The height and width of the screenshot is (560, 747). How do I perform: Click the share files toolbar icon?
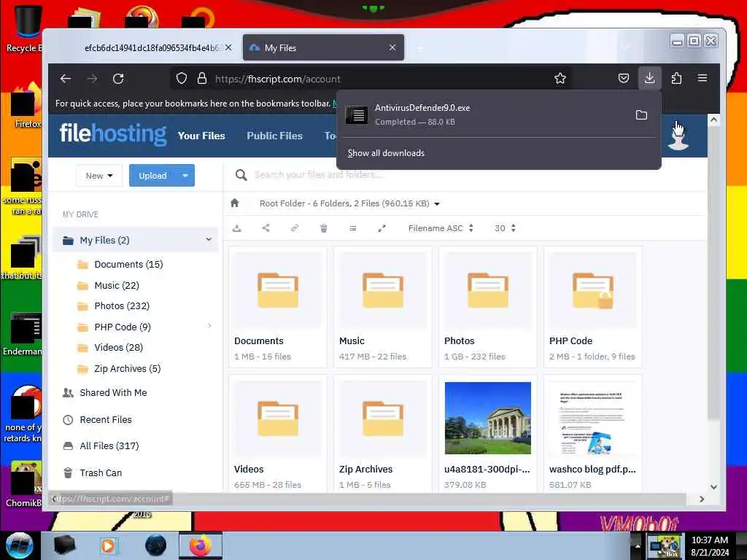pyautogui.click(x=266, y=228)
